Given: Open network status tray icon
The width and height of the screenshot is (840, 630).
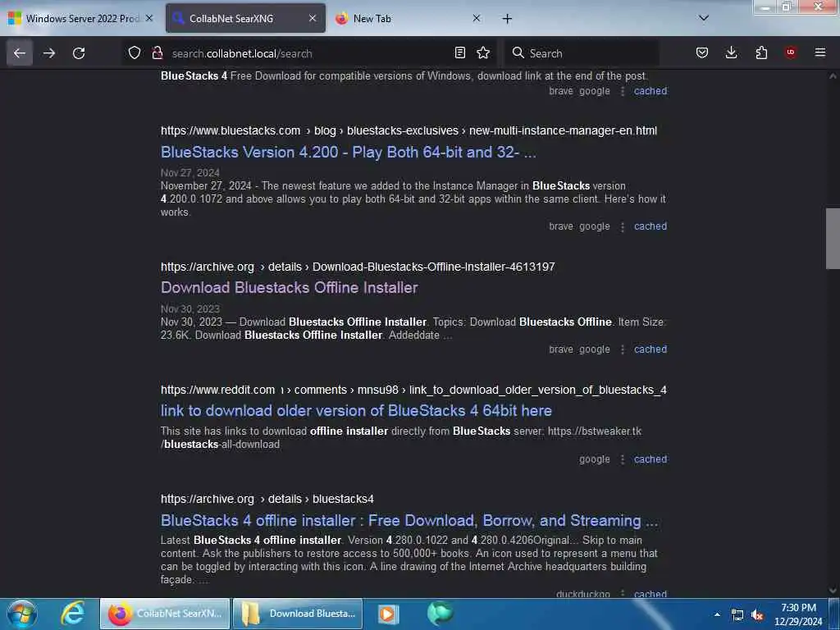Looking at the screenshot, I should [737, 615].
